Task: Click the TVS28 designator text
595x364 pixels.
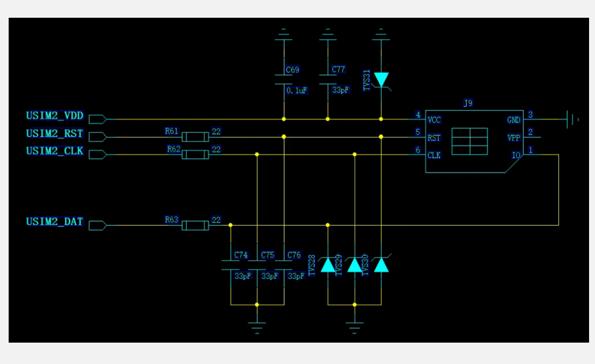Action: [312, 266]
